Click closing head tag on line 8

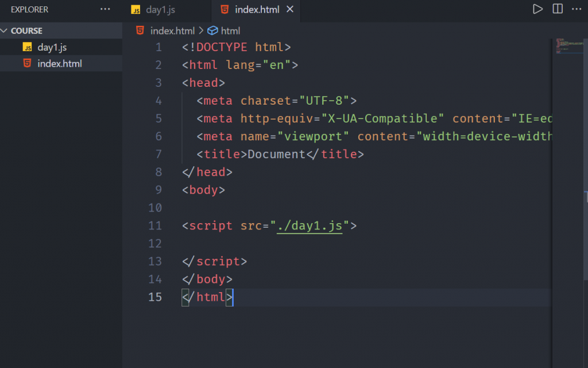click(207, 172)
